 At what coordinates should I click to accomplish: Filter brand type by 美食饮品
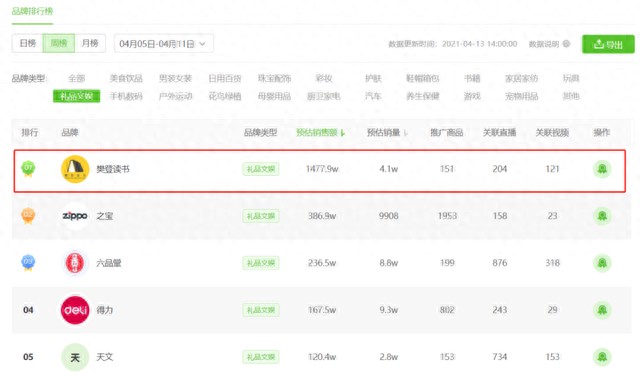[126, 78]
